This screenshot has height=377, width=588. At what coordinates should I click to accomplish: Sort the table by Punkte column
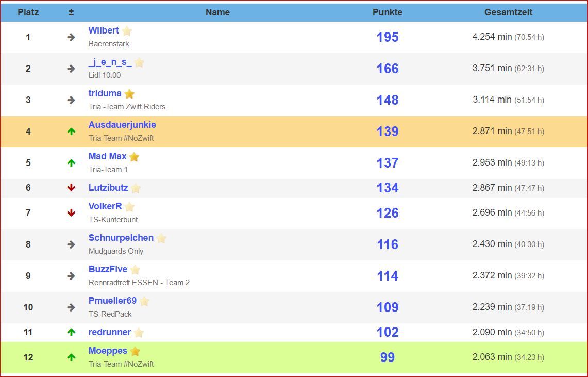click(x=387, y=12)
